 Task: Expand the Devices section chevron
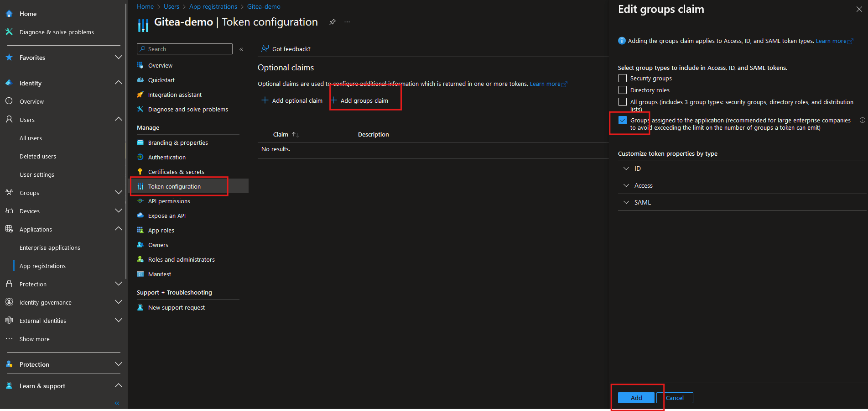point(119,211)
